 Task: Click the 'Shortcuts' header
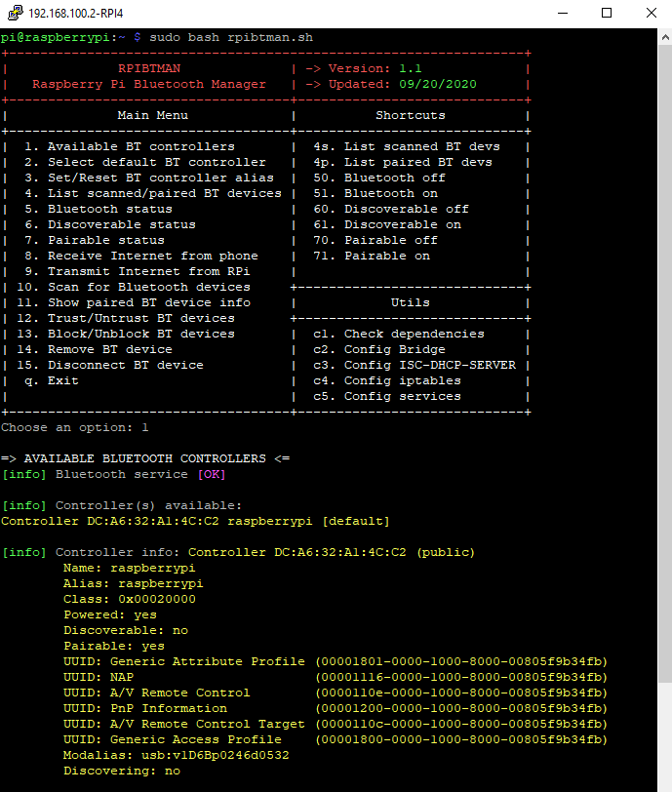411,116
